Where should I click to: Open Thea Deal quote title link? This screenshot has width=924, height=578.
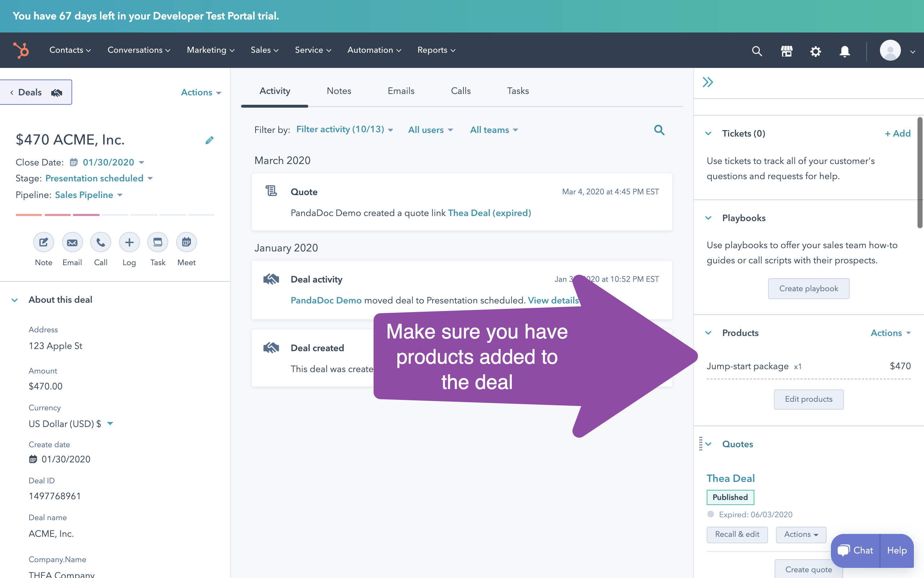pos(731,478)
